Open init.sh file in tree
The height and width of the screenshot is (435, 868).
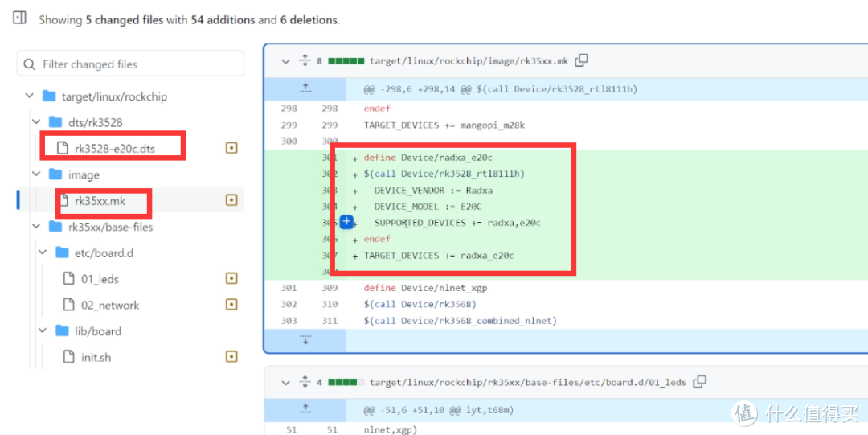tap(96, 358)
